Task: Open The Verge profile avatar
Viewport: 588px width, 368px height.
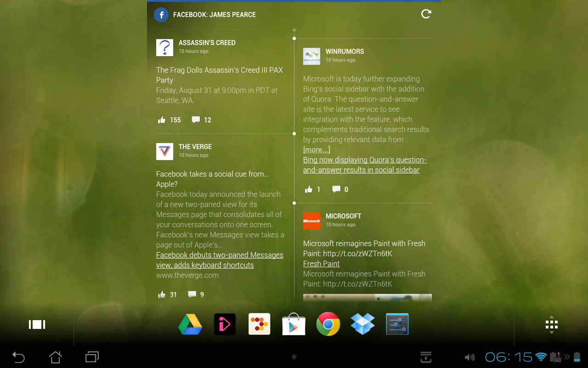Action: [x=164, y=151]
